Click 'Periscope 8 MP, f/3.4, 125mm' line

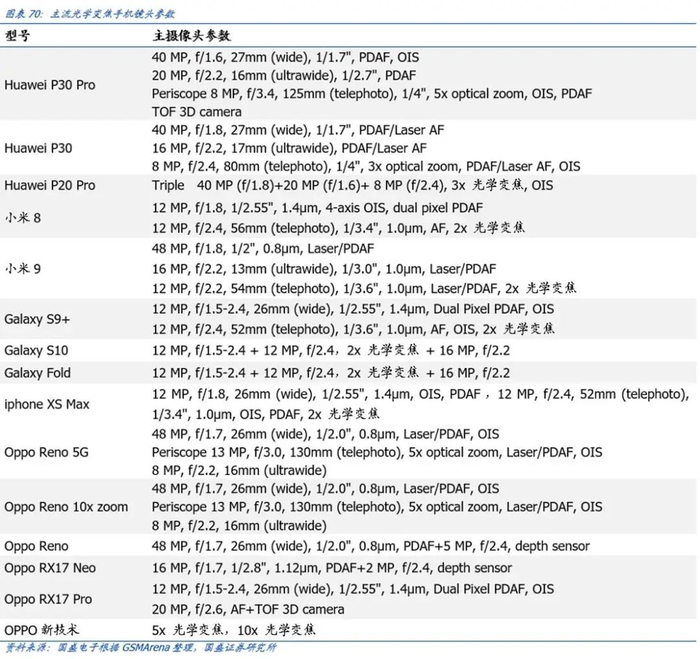(372, 94)
